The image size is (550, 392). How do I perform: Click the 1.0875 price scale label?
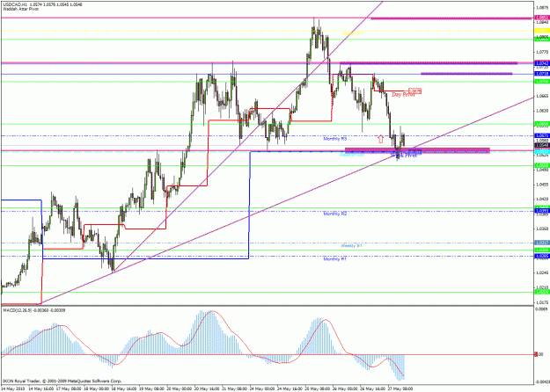tap(541, 7)
